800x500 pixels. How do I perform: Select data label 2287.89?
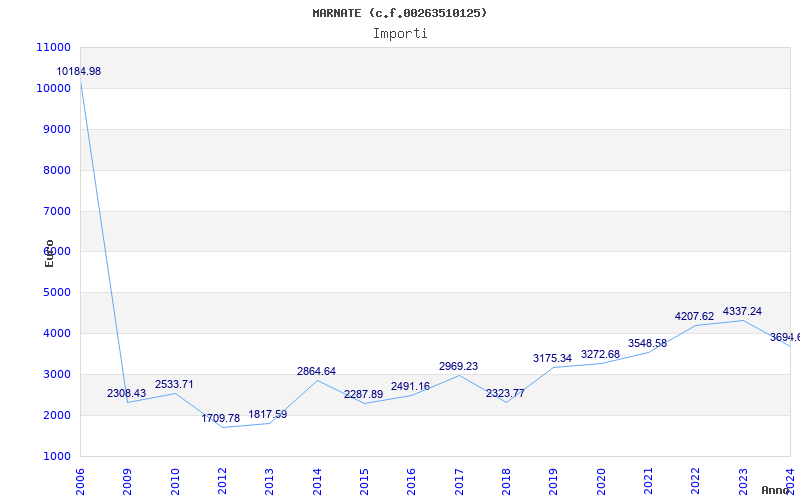363,394
